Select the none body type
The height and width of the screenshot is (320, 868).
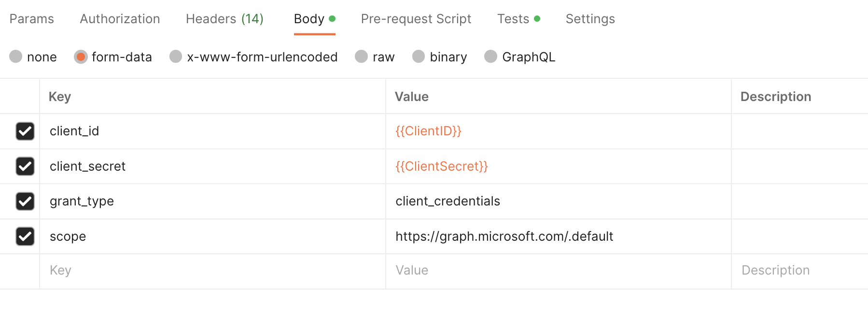click(16, 57)
